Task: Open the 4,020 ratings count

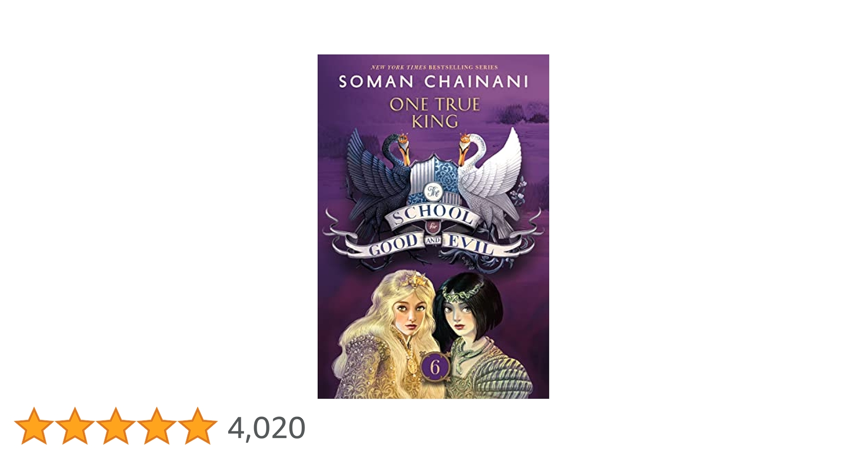Action: [x=266, y=428]
